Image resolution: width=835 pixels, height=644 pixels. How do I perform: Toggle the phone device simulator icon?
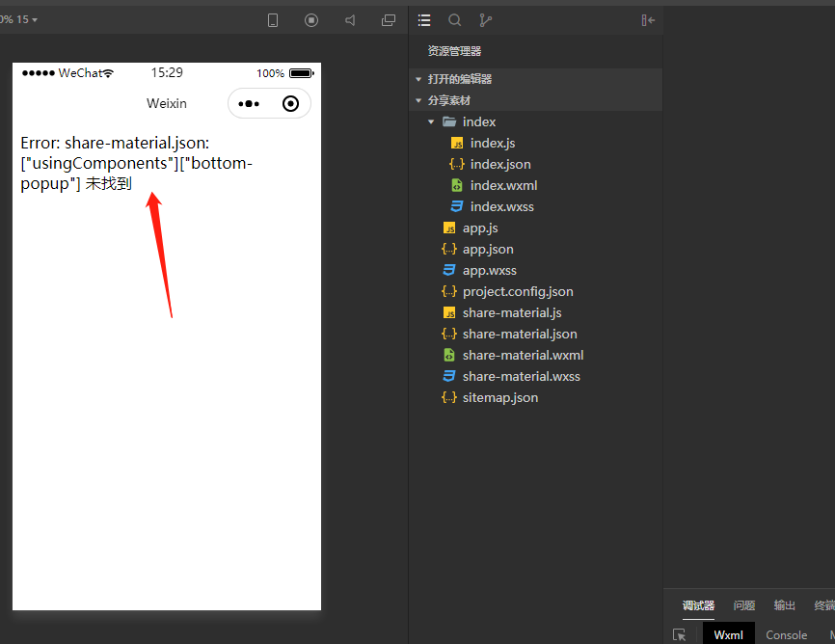click(273, 20)
